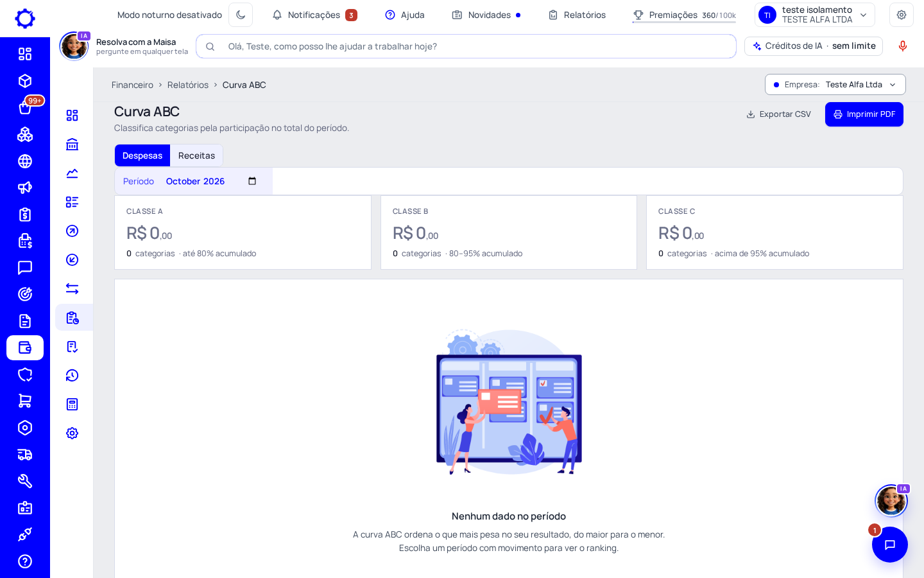The height and width of the screenshot is (578, 924).
Task: Open the shopping bag icon with 99+ badge
Action: click(25, 107)
